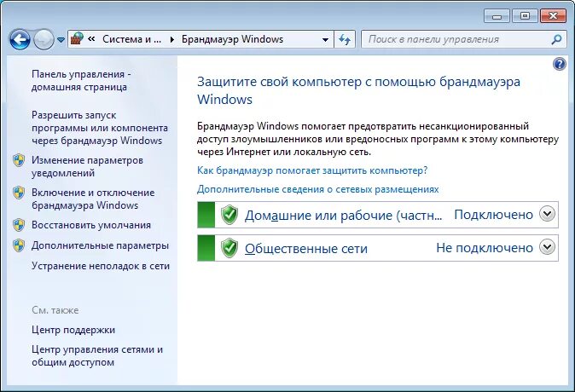Click shield icon beside 'Дополнительные параметры'
This screenshot has width=575, height=392.
[19, 245]
